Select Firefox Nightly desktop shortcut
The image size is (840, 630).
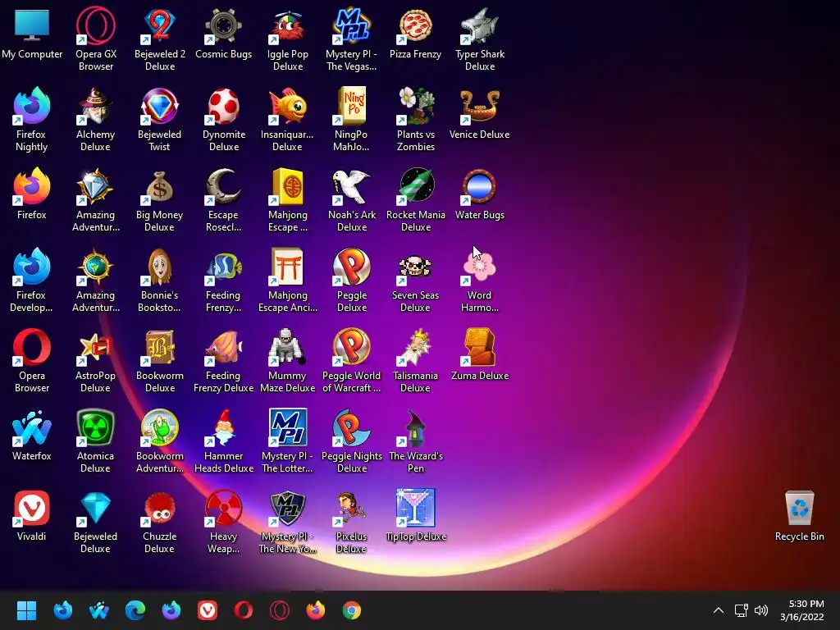pos(32,106)
